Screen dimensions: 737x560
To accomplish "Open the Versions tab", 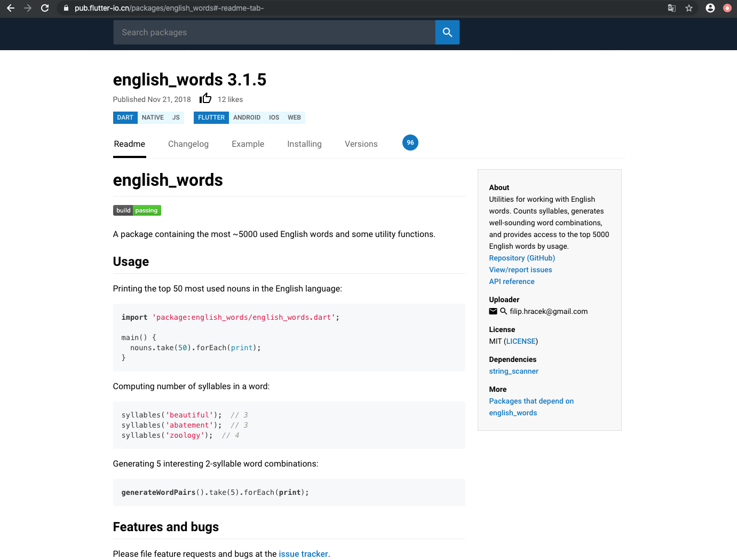I will pyautogui.click(x=361, y=144).
